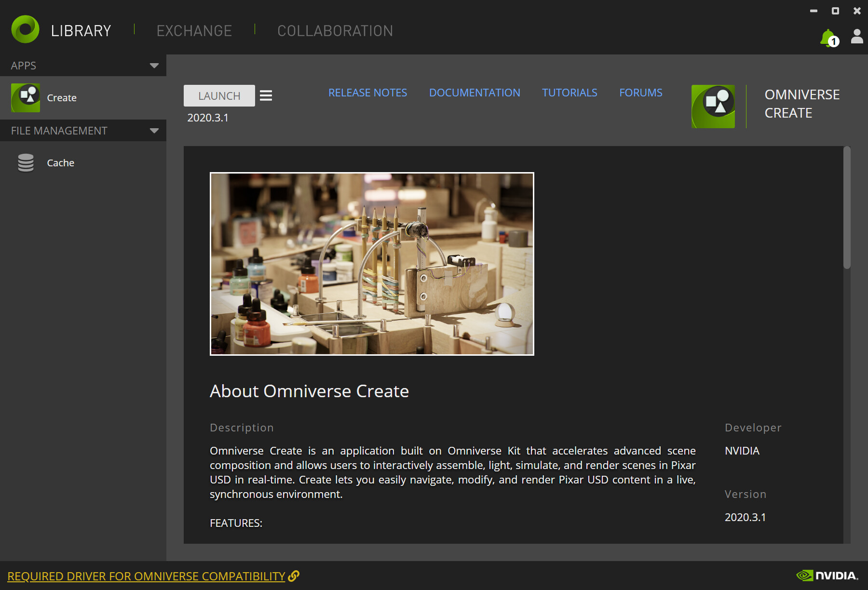Image resolution: width=868 pixels, height=590 pixels.
Task: Collapse the APPS section arrow
Action: [154, 66]
